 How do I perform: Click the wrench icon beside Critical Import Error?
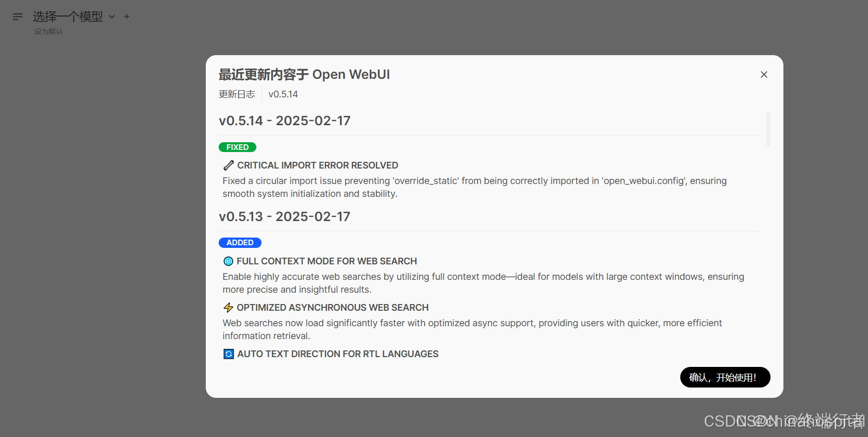228,165
